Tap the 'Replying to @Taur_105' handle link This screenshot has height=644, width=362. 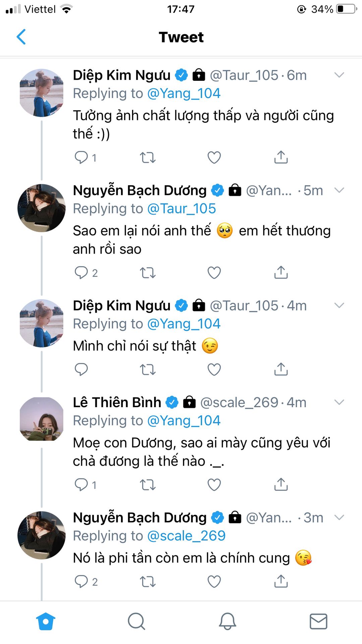click(181, 209)
